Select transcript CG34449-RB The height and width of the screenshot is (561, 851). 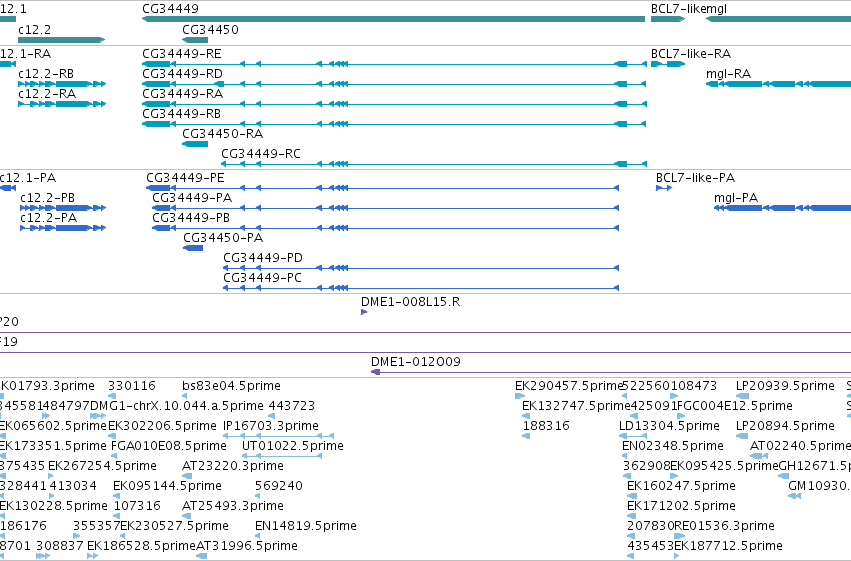click(x=181, y=114)
